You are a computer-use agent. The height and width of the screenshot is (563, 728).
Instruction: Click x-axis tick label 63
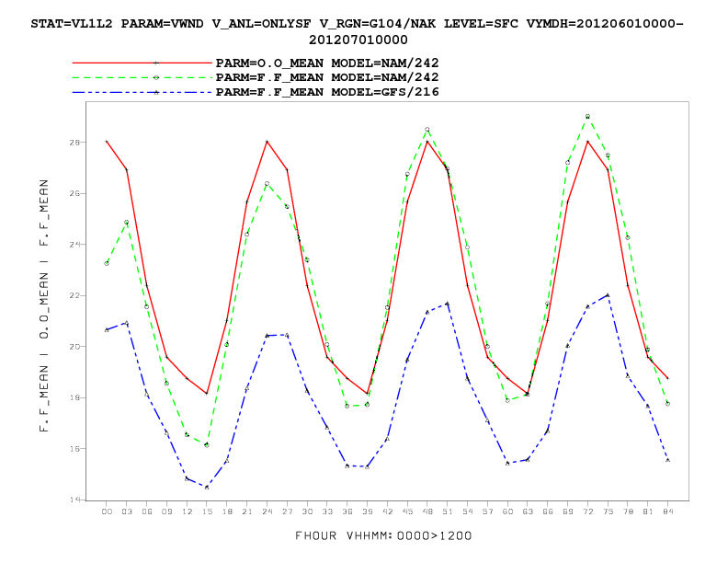(528, 511)
